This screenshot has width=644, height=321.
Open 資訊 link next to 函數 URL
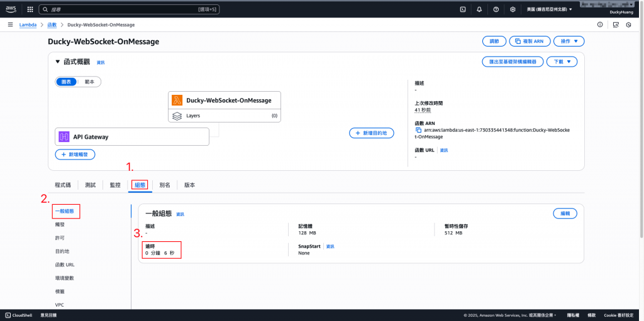pos(444,151)
